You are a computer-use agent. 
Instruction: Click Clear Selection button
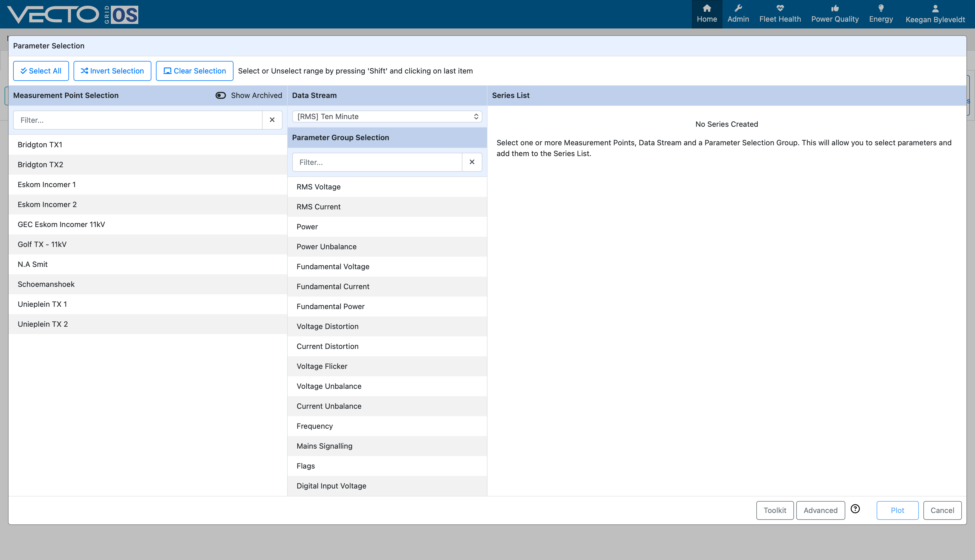click(194, 71)
